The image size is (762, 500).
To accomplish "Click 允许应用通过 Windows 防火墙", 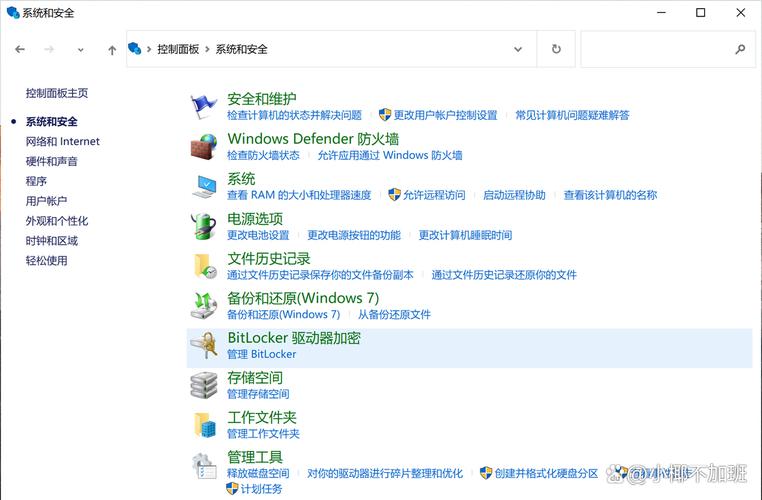I will pyautogui.click(x=390, y=155).
